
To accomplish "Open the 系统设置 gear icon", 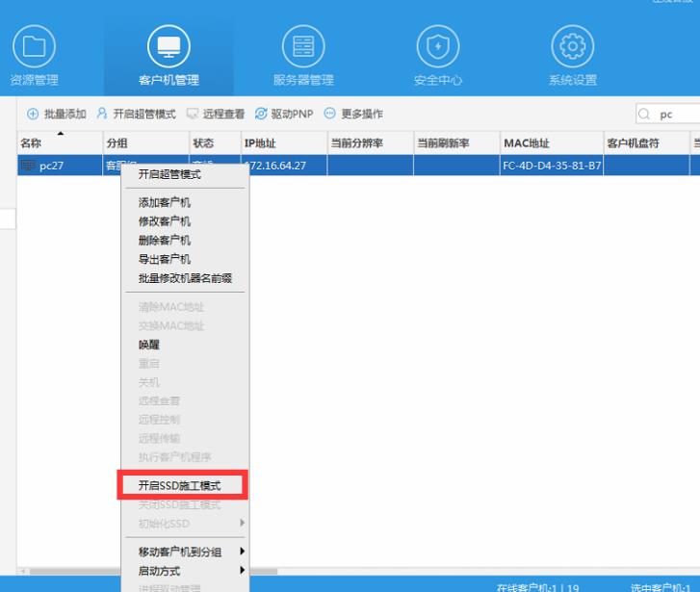I will tap(572, 45).
